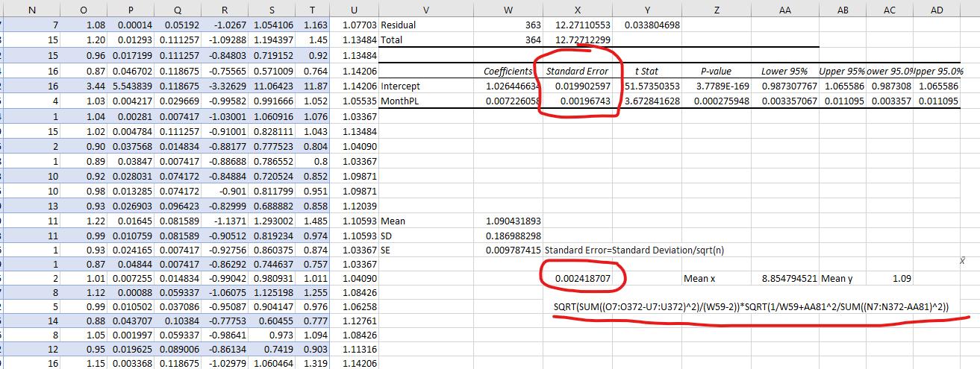Click the 'Standard Error' header cell
980x369 pixels.
(x=578, y=71)
